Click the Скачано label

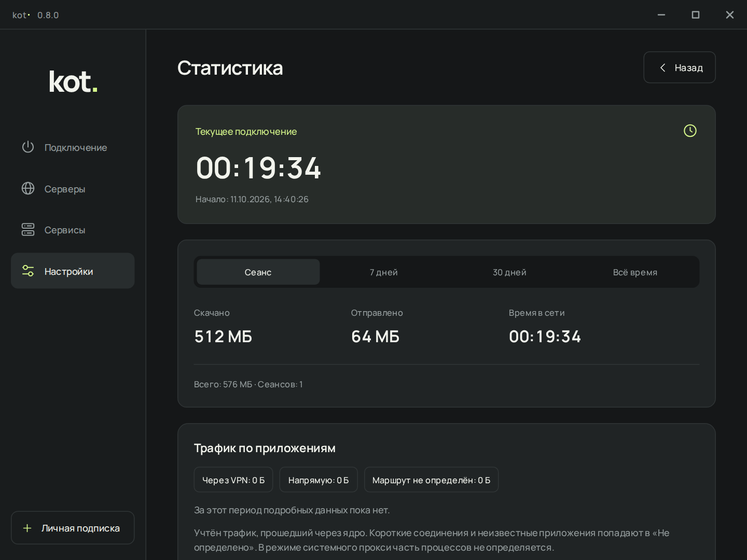coord(212,313)
